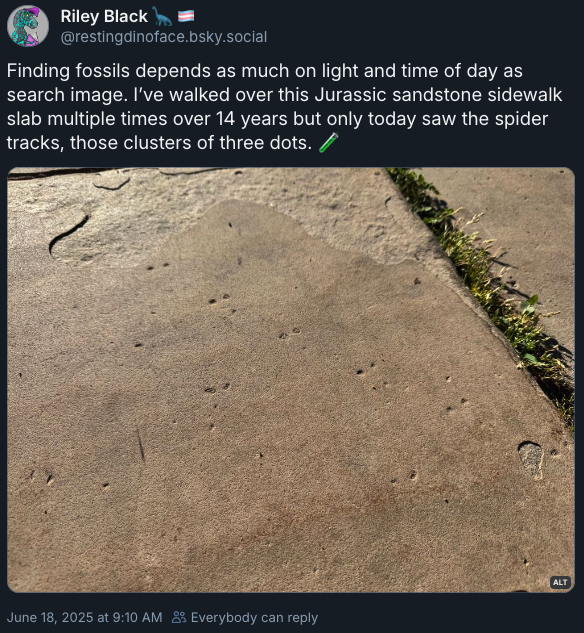Viewport: 584px width, 633px height.
Task: Click the green test tube emoji
Action: [328, 143]
